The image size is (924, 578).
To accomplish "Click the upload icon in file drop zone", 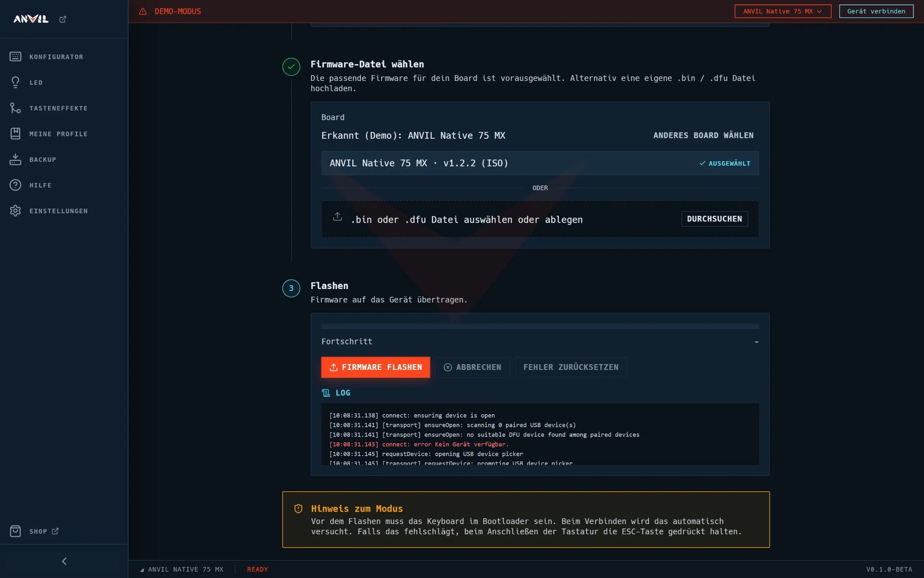I will pos(337,217).
